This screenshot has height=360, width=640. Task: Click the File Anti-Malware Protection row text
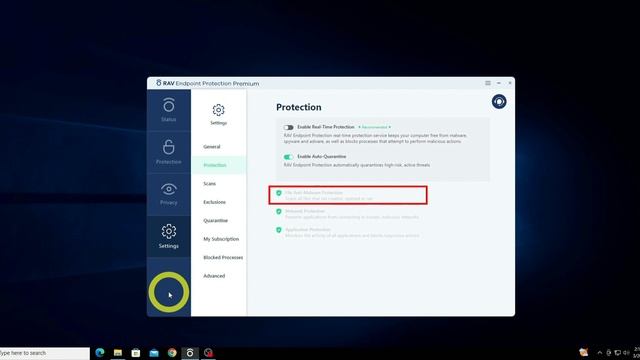coord(329,196)
